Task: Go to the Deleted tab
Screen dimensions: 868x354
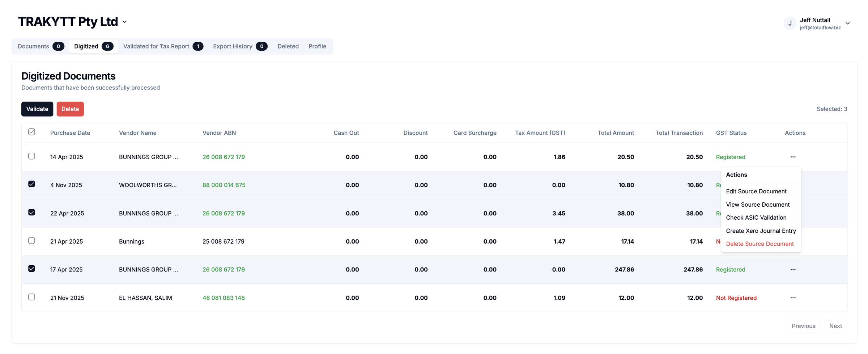Action: click(288, 46)
